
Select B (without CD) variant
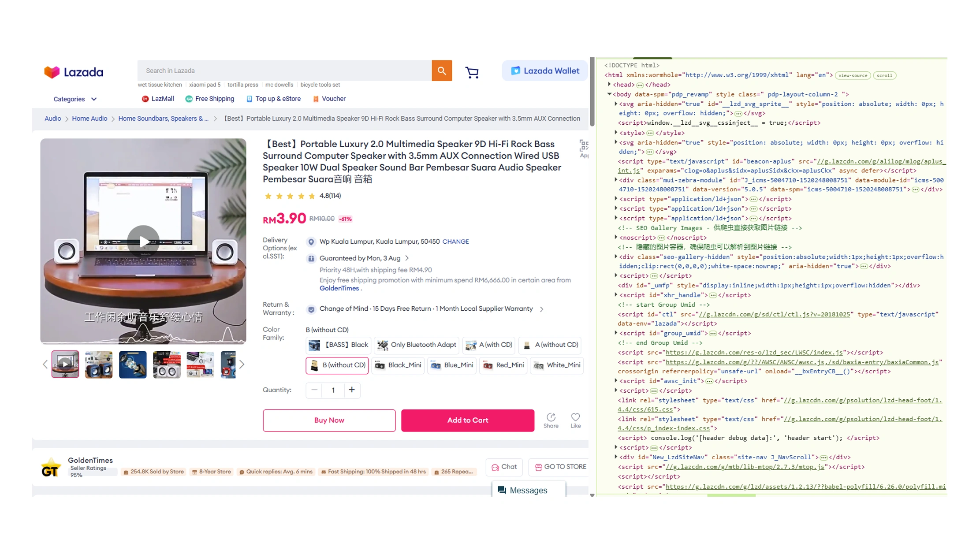(337, 365)
